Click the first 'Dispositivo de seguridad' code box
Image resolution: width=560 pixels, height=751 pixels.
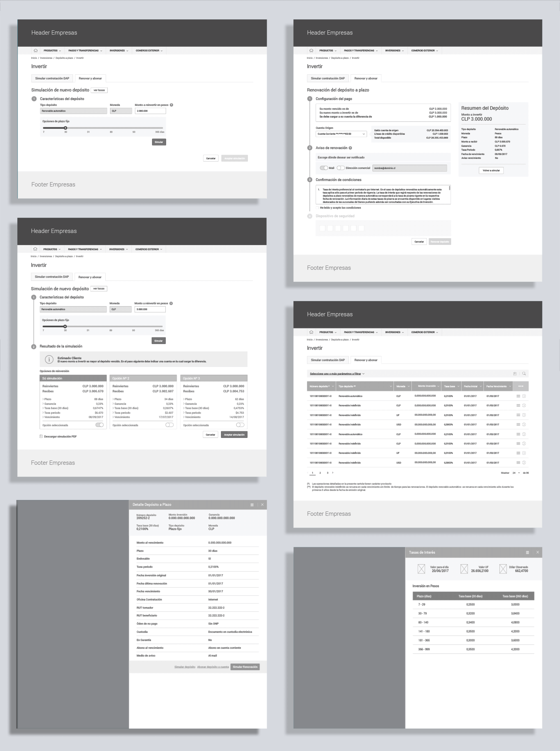coord(323,228)
